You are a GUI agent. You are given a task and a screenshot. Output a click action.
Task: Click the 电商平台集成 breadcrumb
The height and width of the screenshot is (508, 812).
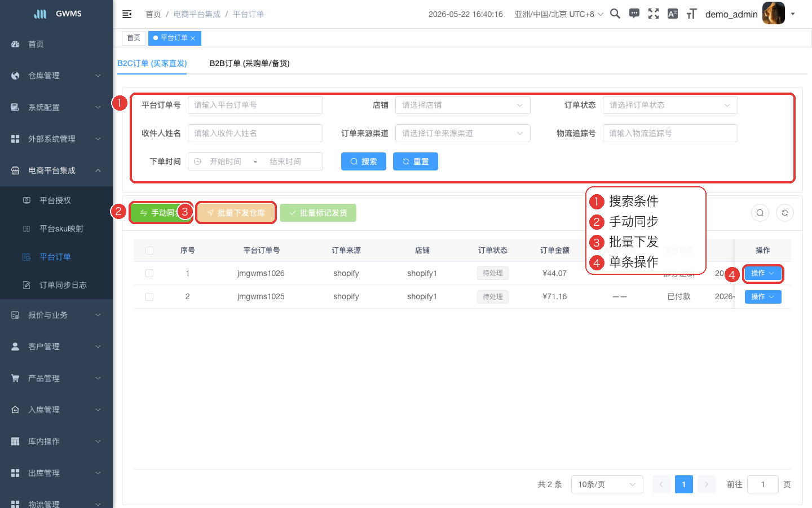(x=197, y=14)
